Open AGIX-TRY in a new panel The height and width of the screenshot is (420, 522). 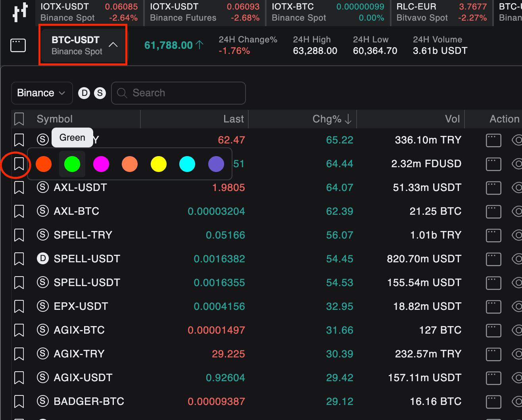click(x=493, y=354)
